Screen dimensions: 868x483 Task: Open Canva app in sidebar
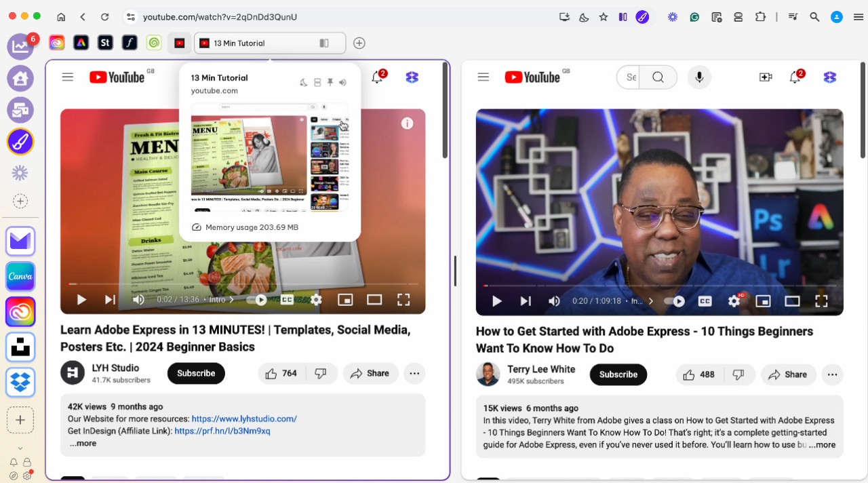20,277
